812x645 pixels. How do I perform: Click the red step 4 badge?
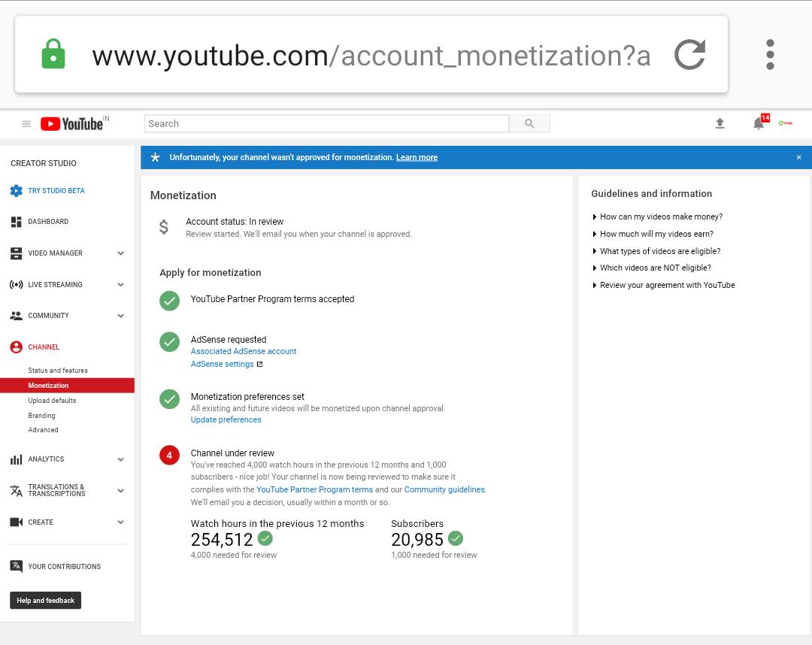[169, 455]
